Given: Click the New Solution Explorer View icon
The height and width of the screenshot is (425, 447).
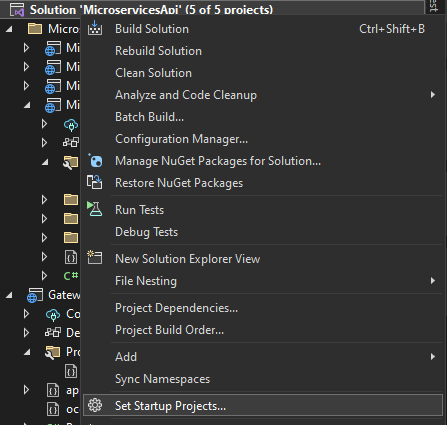Looking at the screenshot, I should 95,258.
